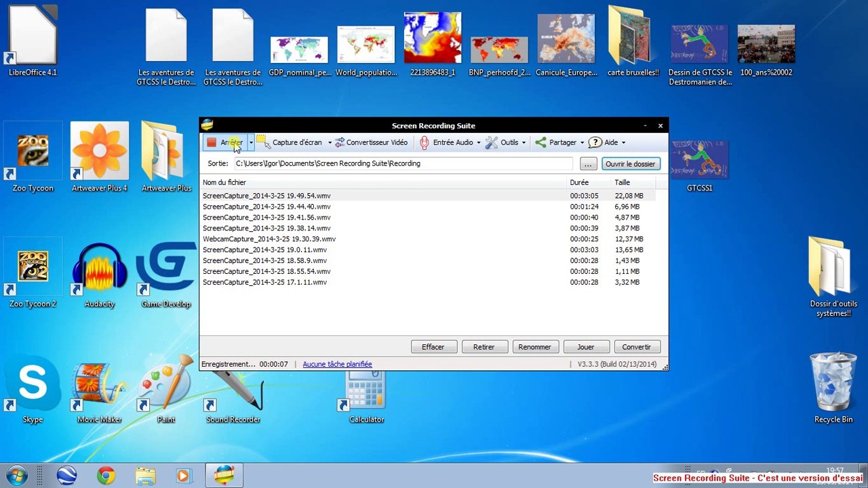Screen dimensions: 868x488
Task: Select the Dossir d'outils systèmes folder
Action: coord(833,278)
